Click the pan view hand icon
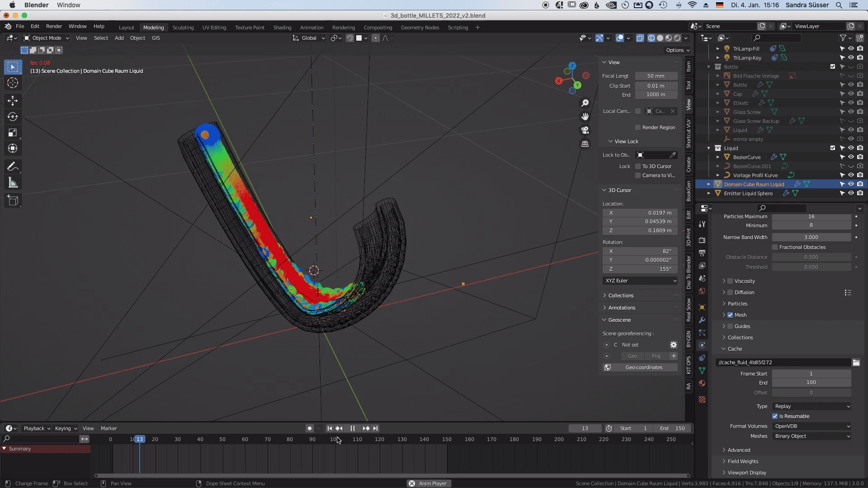The width and height of the screenshot is (868, 488). [x=585, y=117]
